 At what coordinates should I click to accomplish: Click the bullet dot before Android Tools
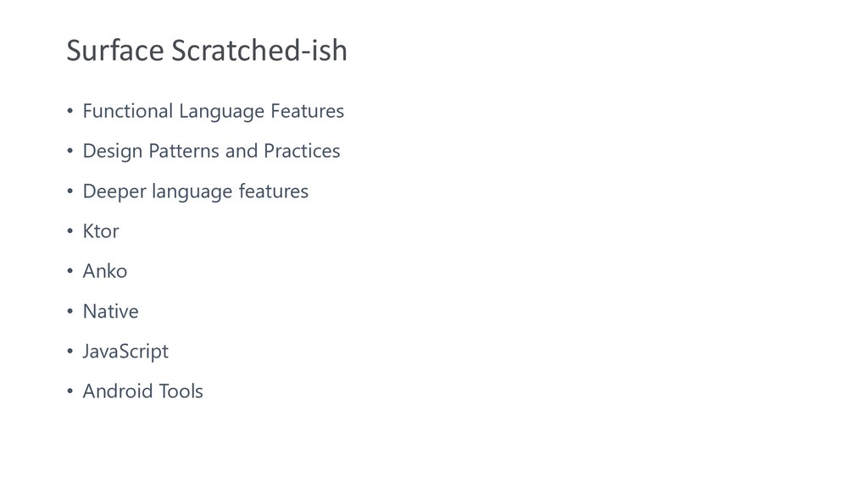coord(70,391)
